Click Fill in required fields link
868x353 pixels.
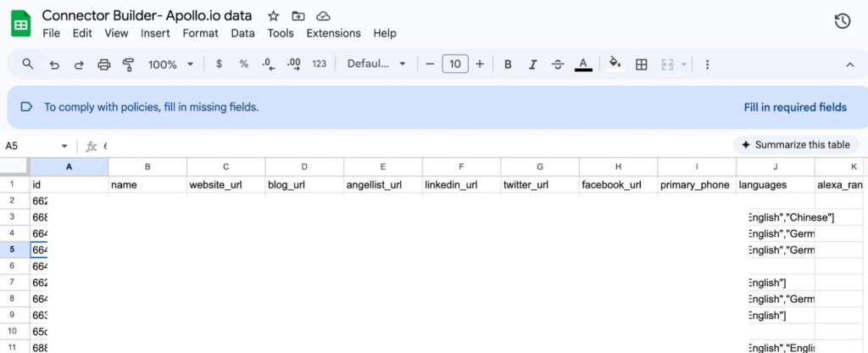[x=795, y=107]
